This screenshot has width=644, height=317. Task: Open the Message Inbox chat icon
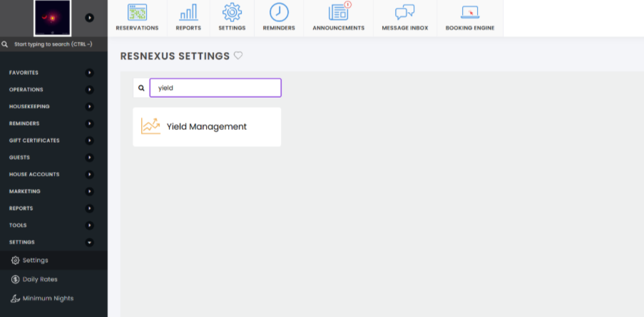[x=405, y=13]
